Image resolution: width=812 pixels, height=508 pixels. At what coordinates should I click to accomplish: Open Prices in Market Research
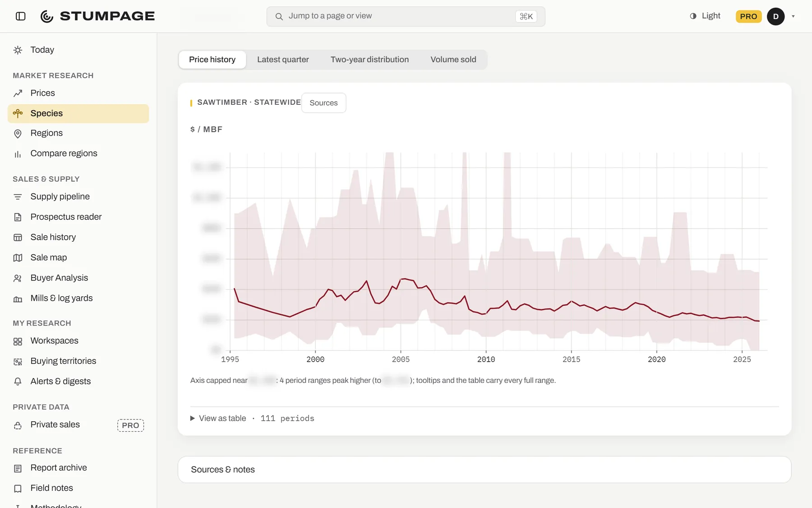42,93
